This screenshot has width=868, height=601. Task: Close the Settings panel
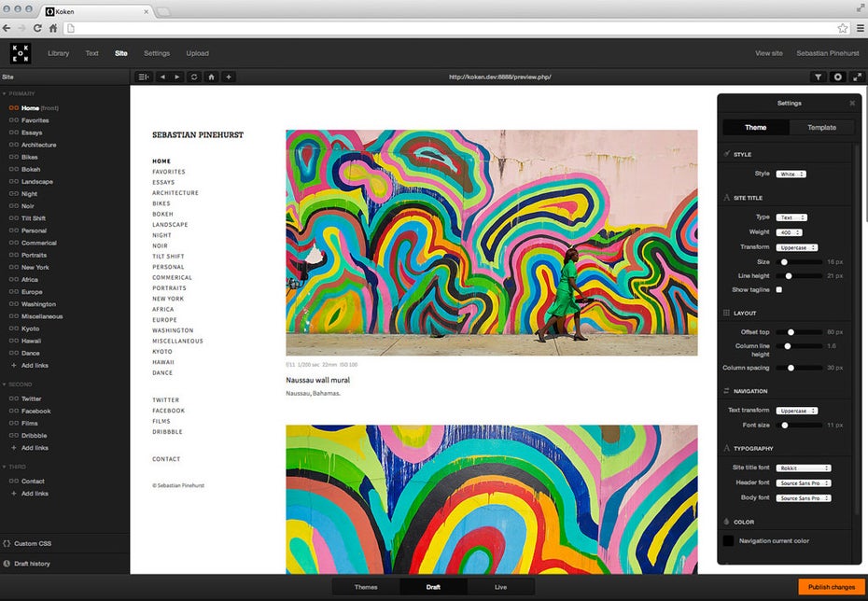pos(852,103)
